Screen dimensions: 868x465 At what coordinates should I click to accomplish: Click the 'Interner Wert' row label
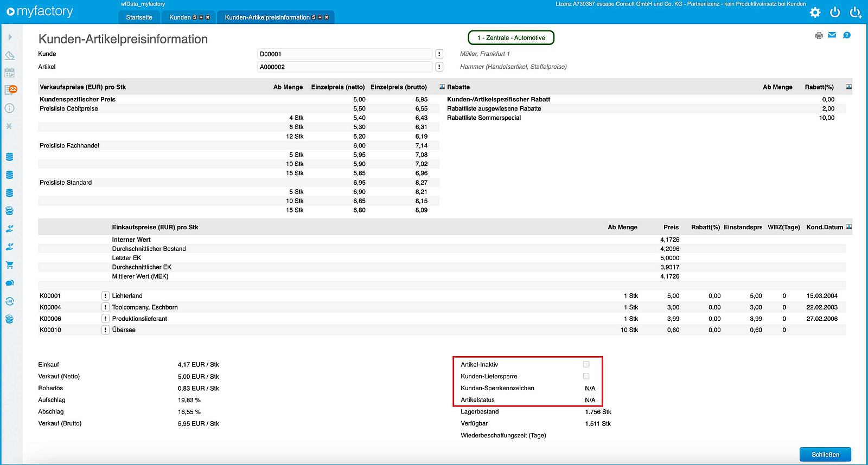pyautogui.click(x=131, y=240)
